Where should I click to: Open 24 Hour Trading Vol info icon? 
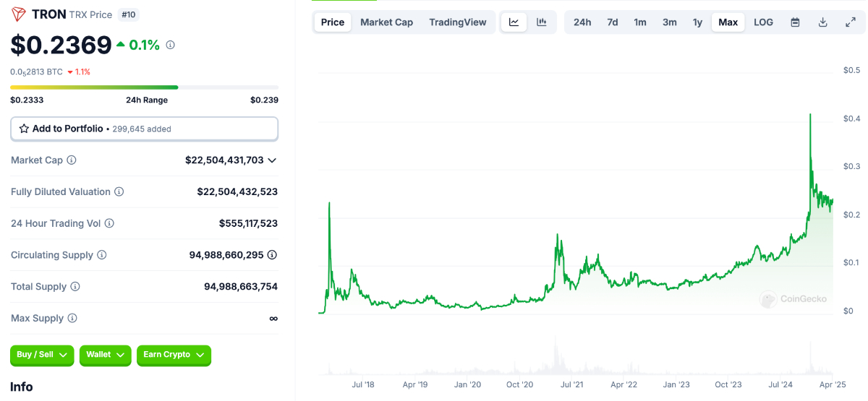[110, 224]
